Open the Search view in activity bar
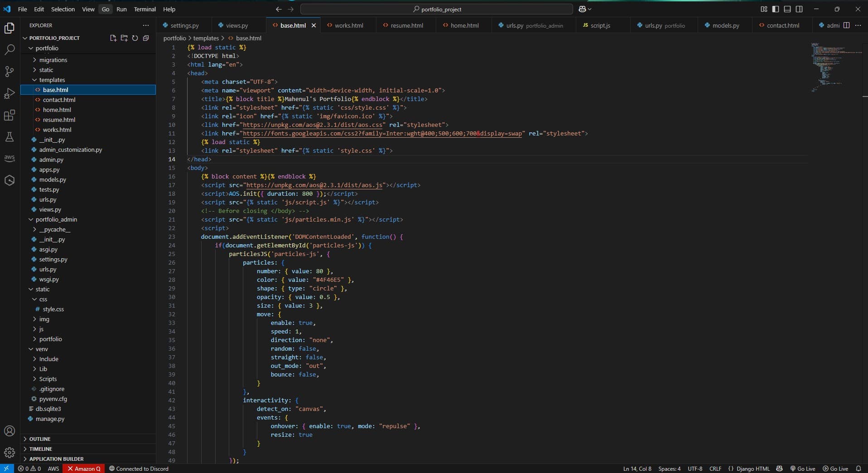Image resolution: width=868 pixels, height=473 pixels. (10, 49)
